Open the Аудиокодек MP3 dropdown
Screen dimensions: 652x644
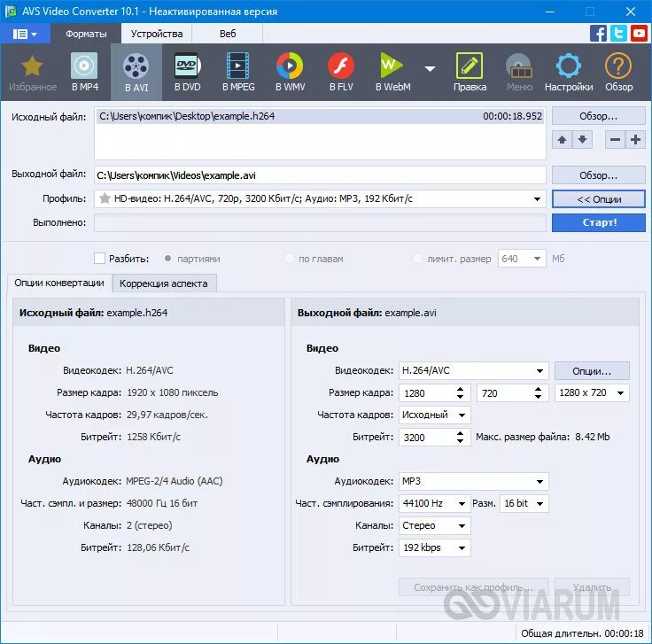tap(474, 481)
